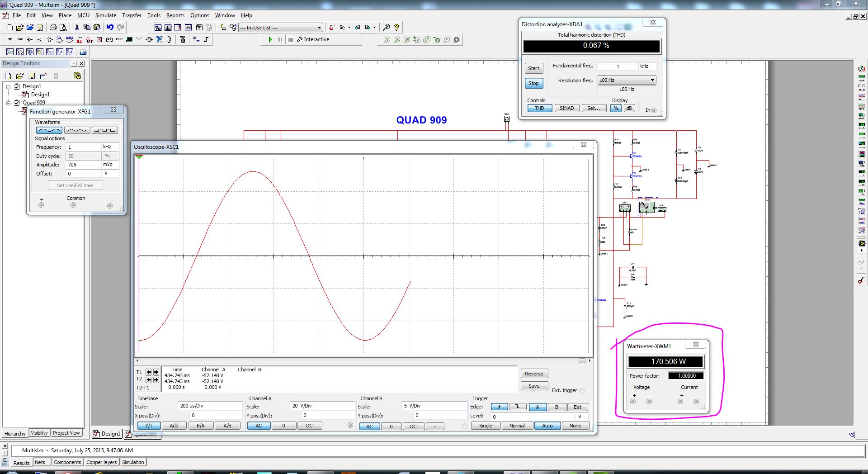
Task: Click the Set... button in the Distortion analyzer
Action: [x=594, y=108]
